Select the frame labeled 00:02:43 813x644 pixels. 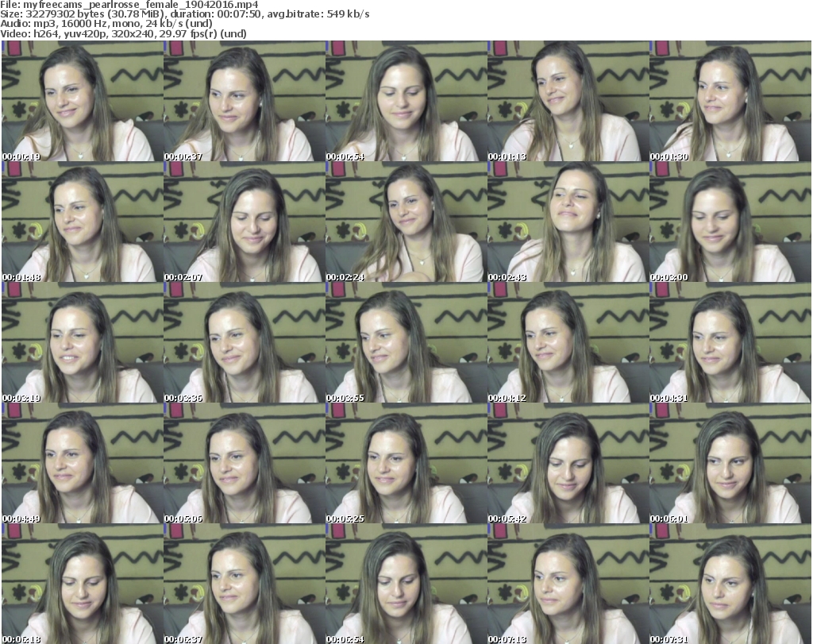[568, 222]
